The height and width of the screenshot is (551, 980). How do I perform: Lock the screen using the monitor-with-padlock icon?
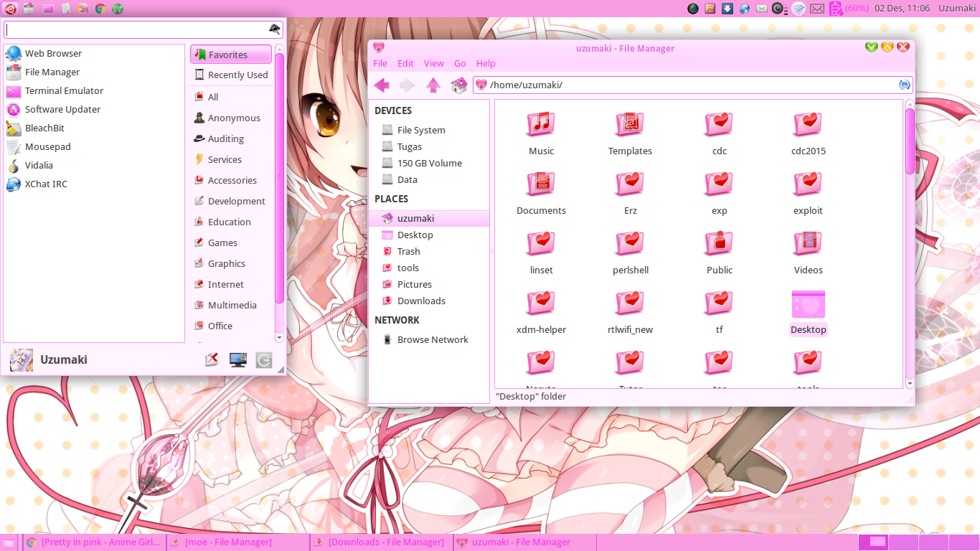(x=237, y=359)
